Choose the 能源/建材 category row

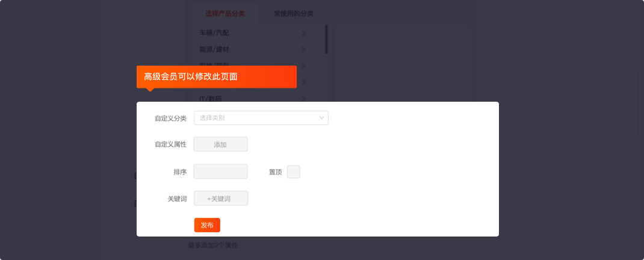click(214, 49)
